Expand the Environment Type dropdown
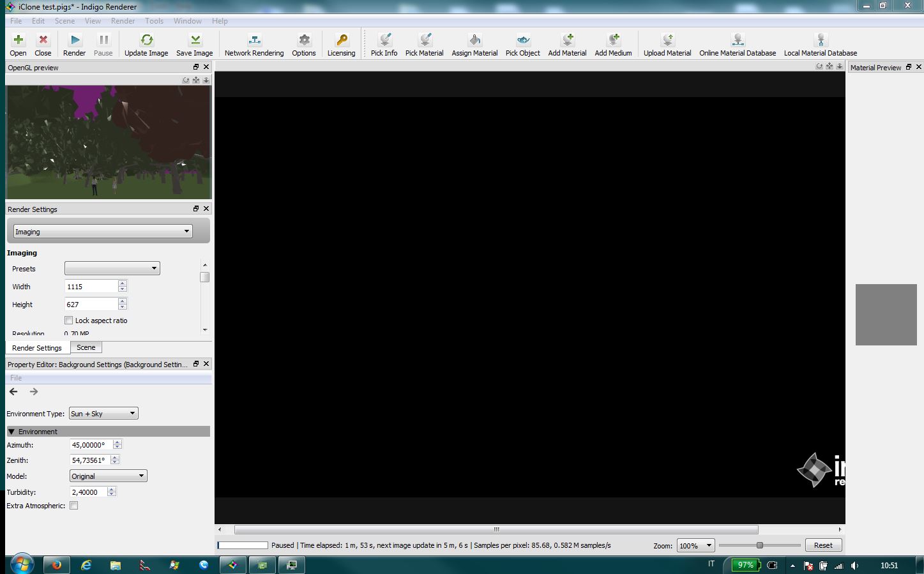This screenshot has width=924, height=574. click(103, 414)
